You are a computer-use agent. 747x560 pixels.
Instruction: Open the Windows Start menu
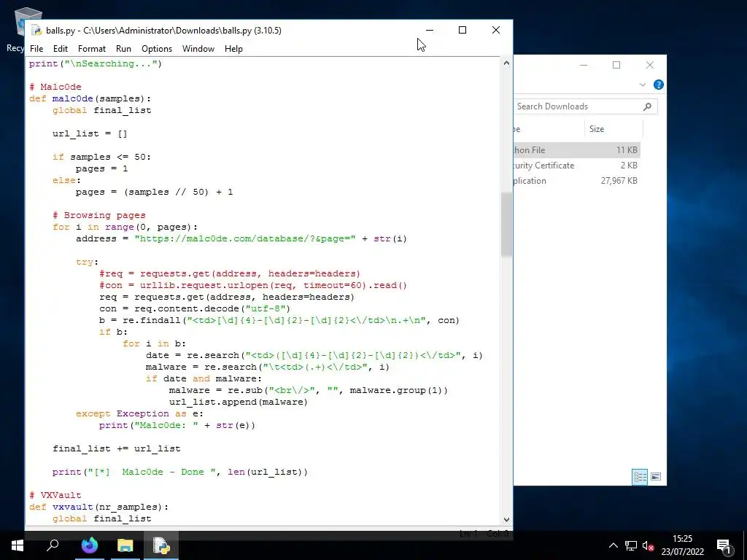tap(18, 545)
